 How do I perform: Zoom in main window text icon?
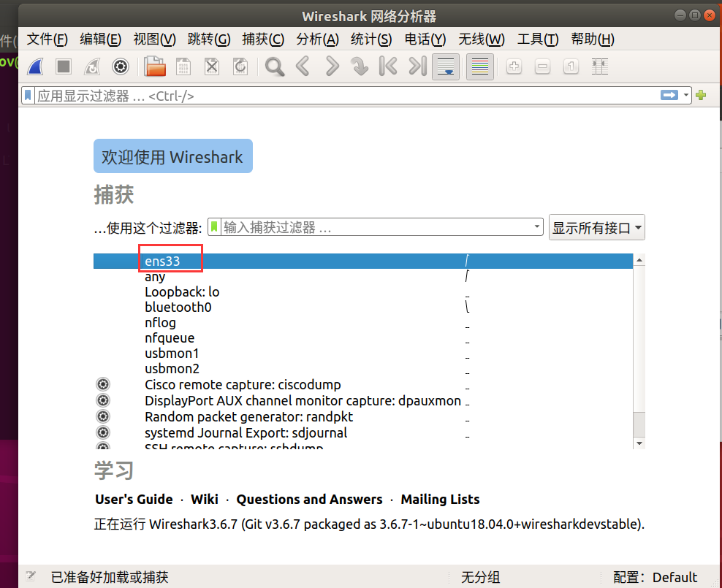click(x=514, y=66)
